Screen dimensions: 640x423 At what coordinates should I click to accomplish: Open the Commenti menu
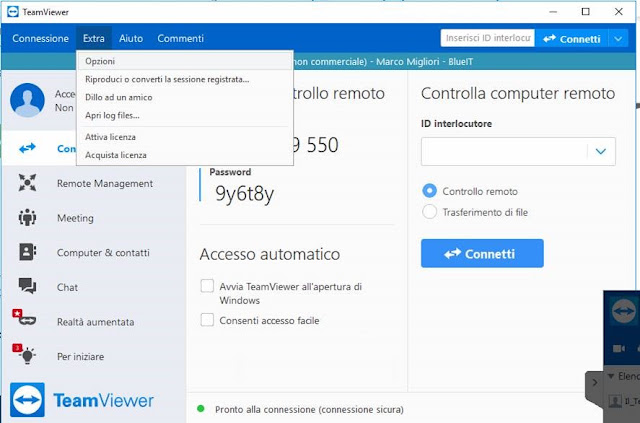tap(180, 38)
